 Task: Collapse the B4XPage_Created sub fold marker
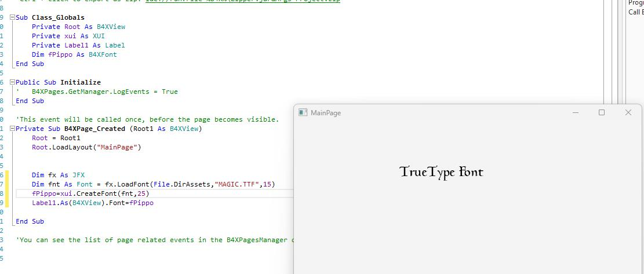click(x=12, y=129)
